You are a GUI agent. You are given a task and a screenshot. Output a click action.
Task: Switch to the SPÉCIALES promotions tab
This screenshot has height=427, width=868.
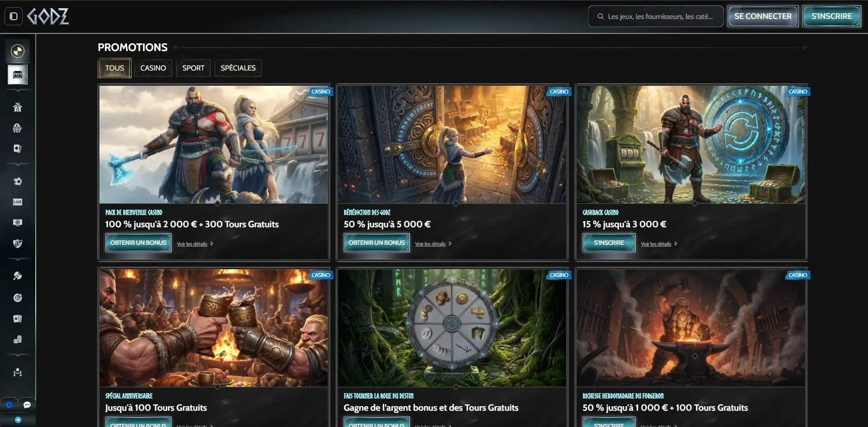[x=238, y=68]
